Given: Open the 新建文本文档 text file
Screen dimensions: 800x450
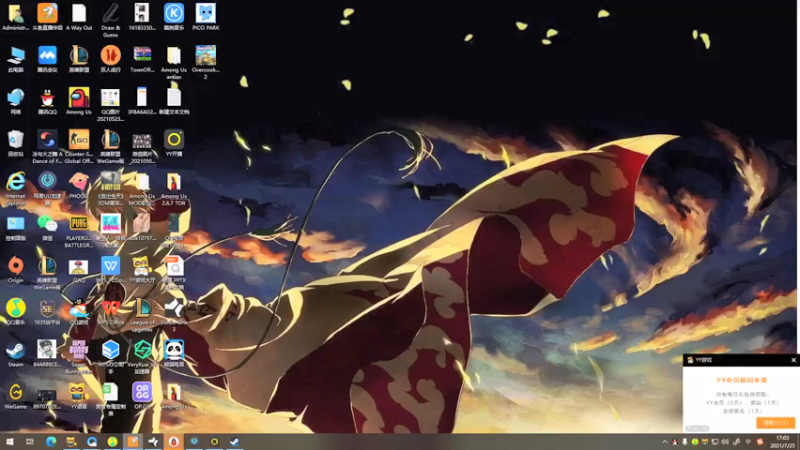Looking at the screenshot, I should 174,101.
